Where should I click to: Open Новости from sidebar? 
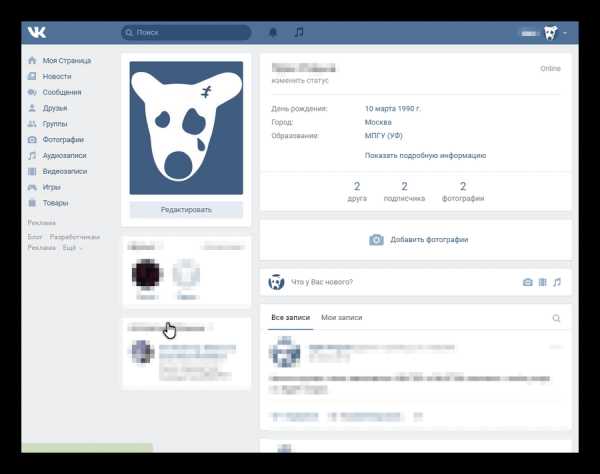click(x=57, y=77)
